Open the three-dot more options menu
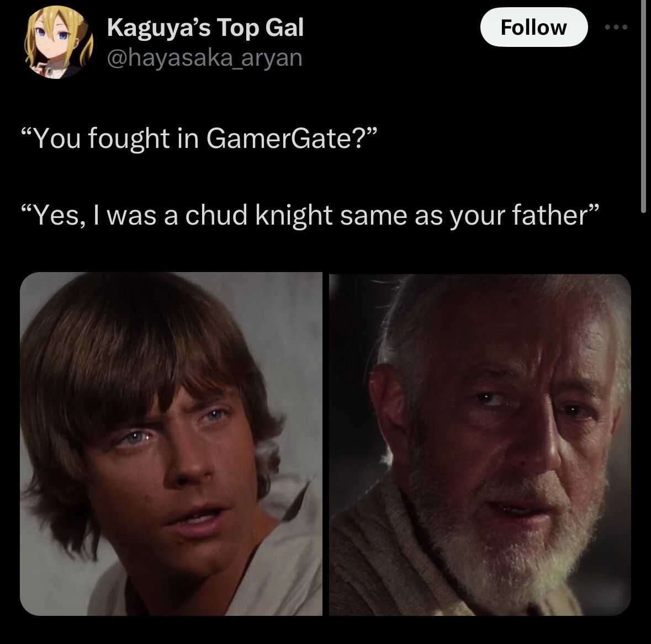Image resolution: width=651 pixels, height=644 pixels. point(616,28)
